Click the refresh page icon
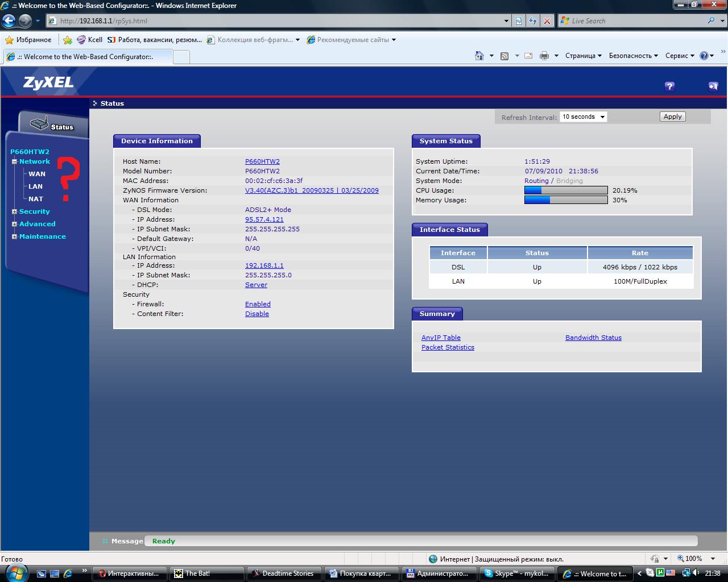728x582 pixels. pyautogui.click(x=533, y=21)
